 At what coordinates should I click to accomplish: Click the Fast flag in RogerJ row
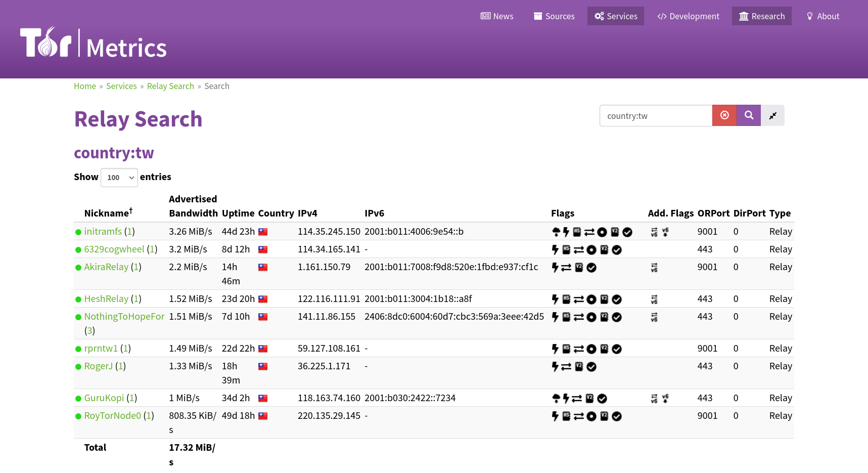555,366
